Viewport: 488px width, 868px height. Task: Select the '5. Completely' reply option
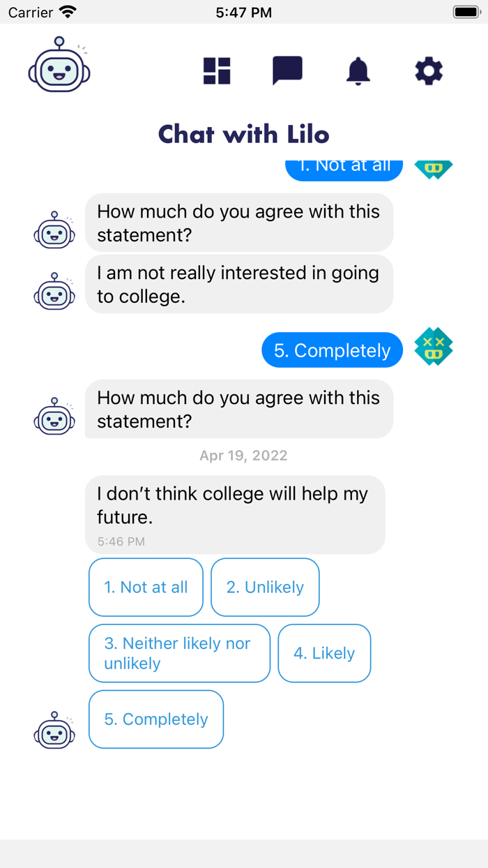tap(155, 719)
